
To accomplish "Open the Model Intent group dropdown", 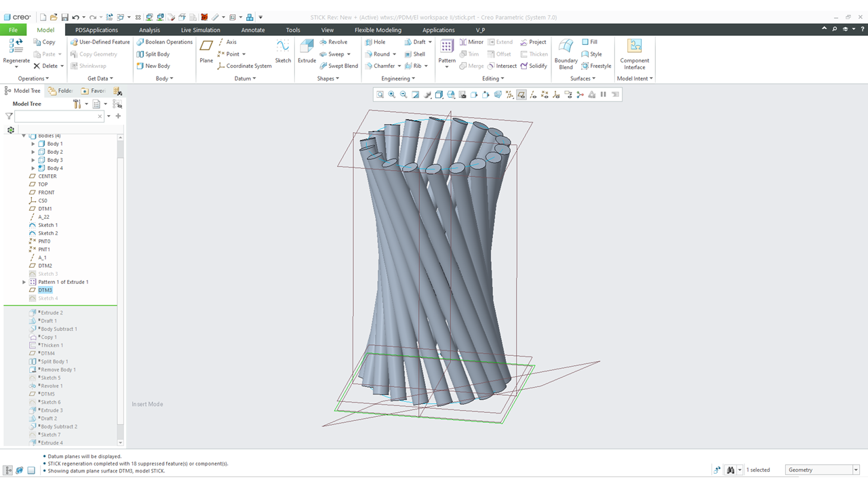I will click(635, 79).
